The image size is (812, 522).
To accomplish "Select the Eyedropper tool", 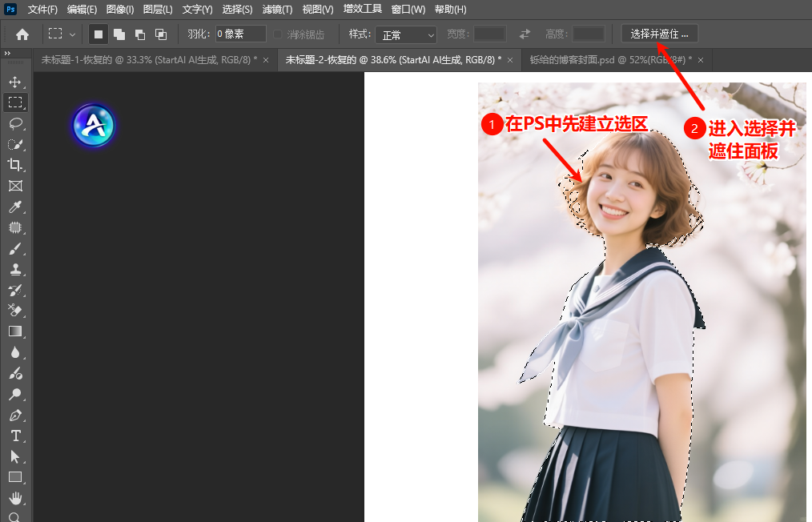I will (x=14, y=207).
